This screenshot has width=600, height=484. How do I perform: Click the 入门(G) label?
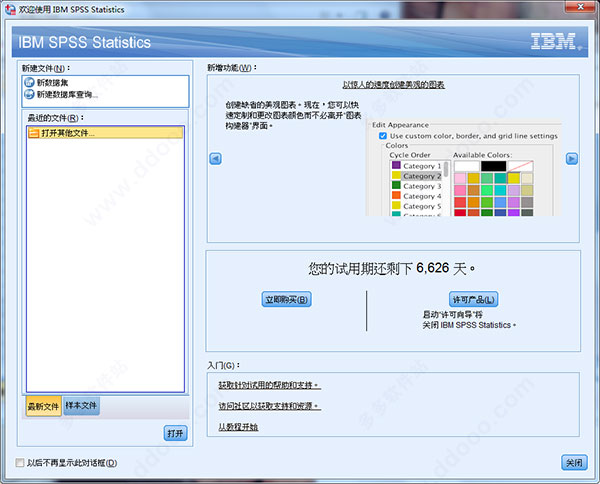223,365
